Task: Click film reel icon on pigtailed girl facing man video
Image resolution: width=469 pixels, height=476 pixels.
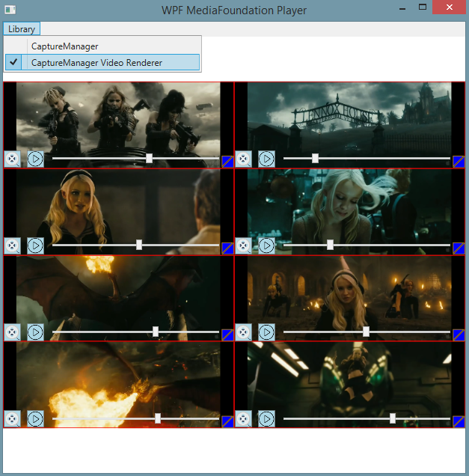Action: click(13, 245)
